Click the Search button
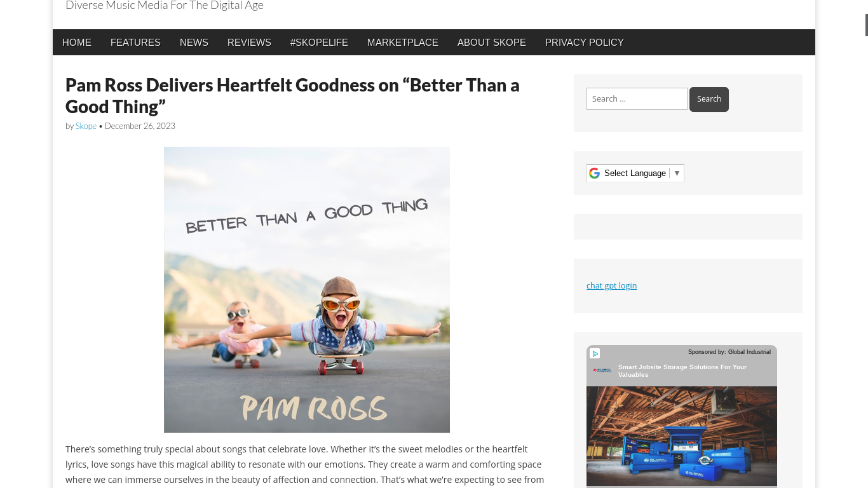 [x=709, y=99]
